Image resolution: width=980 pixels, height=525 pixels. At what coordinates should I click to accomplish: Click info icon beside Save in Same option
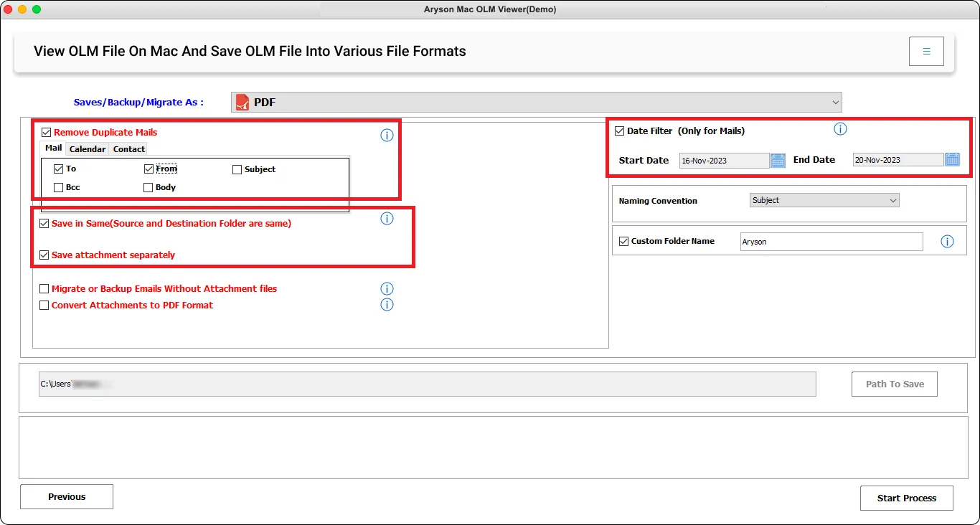(x=387, y=219)
